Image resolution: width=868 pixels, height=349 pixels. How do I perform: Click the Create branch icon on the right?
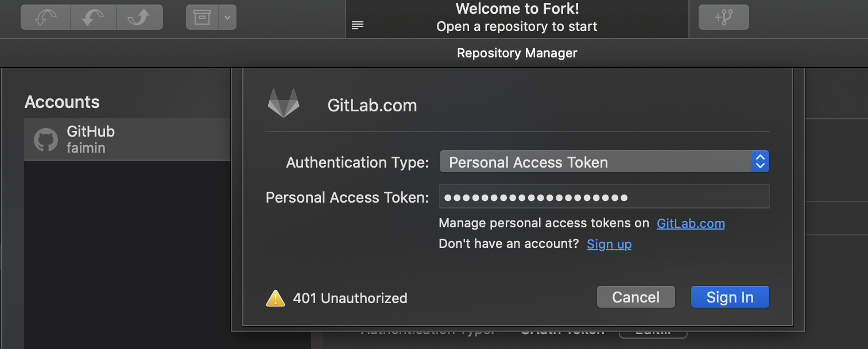(723, 17)
